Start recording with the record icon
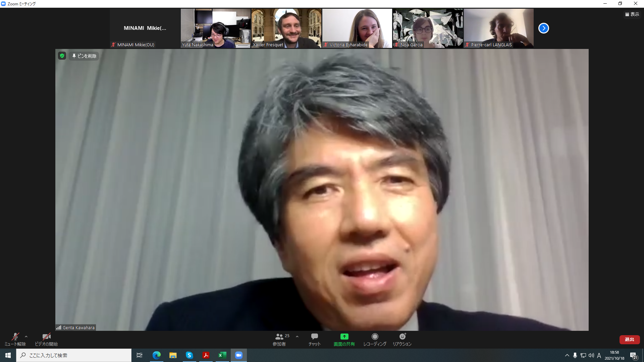This screenshot has height=362, width=644. [x=375, y=337]
